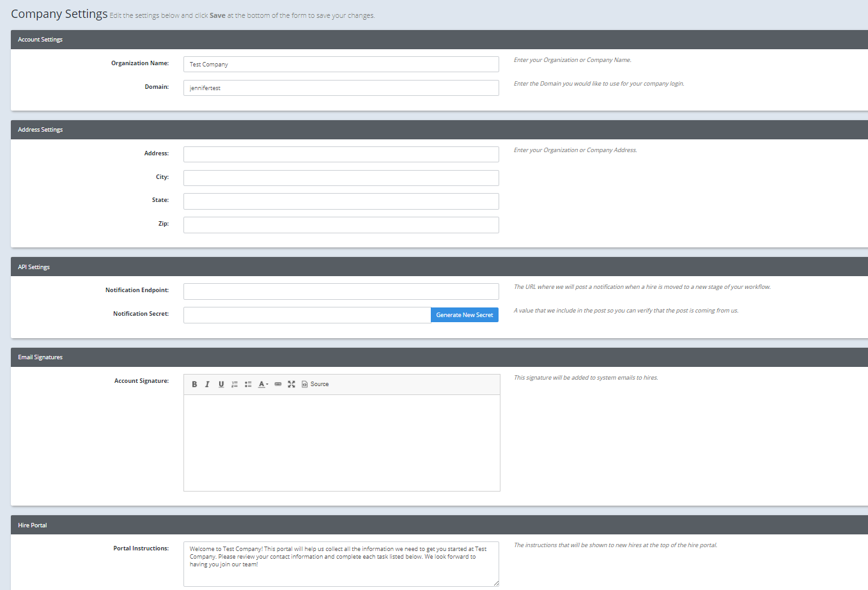Insert a numbered list in signature
This screenshot has width=868, height=590.
coord(235,384)
